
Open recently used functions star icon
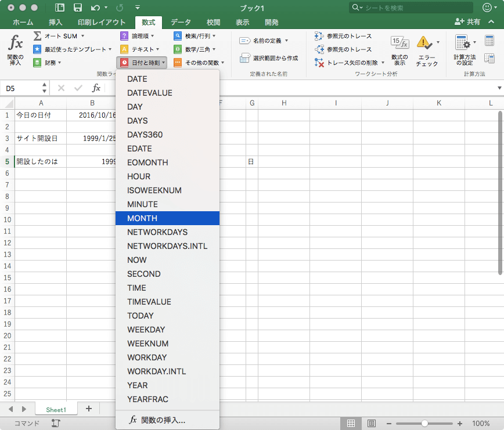37,49
